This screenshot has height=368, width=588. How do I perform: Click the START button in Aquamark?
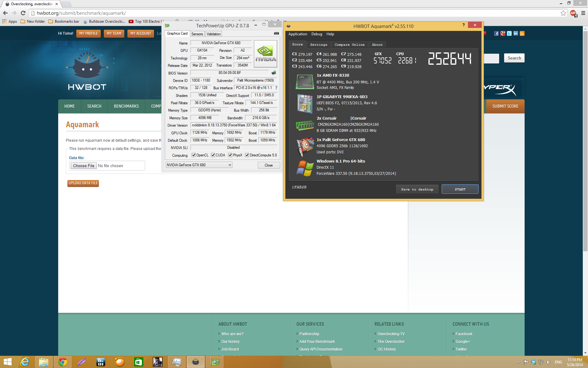(460, 189)
